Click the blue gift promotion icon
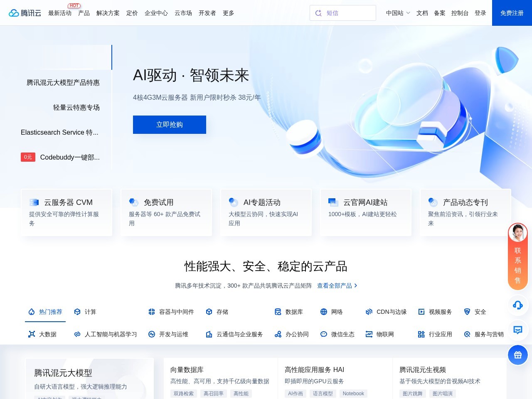Viewport: 532px width, 399px height. coord(517,355)
